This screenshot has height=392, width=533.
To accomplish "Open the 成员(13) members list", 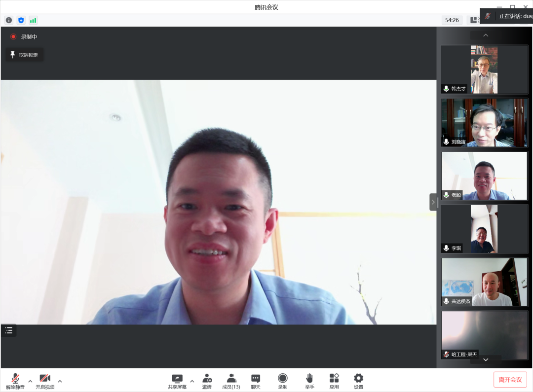I will [231, 380].
